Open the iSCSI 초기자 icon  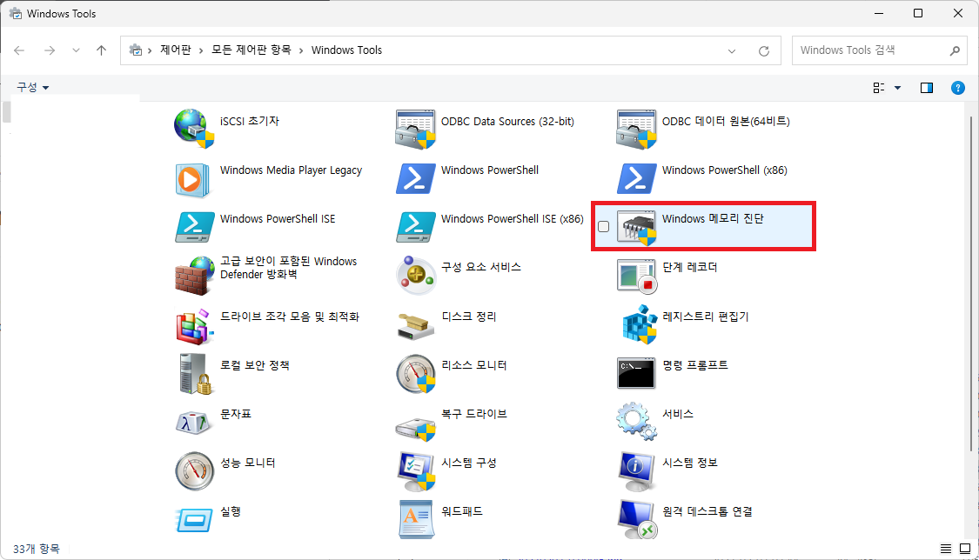(x=194, y=129)
